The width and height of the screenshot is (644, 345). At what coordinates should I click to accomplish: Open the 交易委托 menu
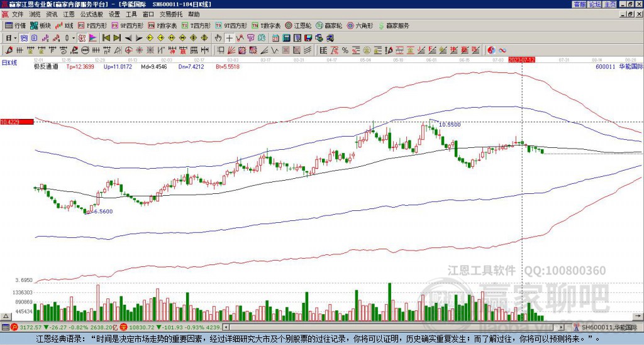171,14
